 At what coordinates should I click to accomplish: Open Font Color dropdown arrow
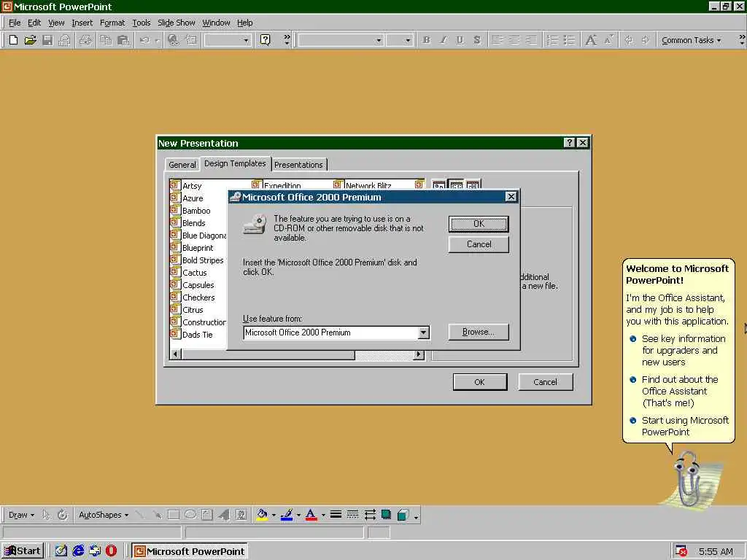(x=323, y=515)
